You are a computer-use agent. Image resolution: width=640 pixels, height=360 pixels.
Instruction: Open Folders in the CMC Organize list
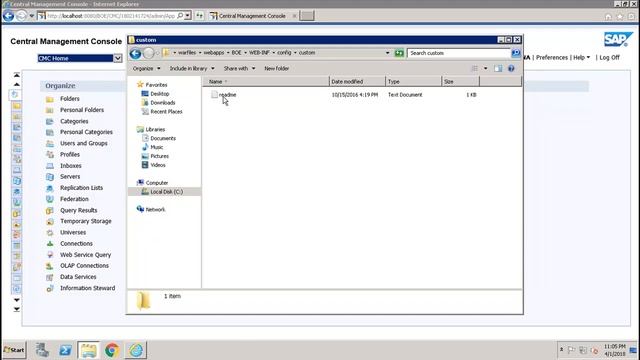pos(70,99)
